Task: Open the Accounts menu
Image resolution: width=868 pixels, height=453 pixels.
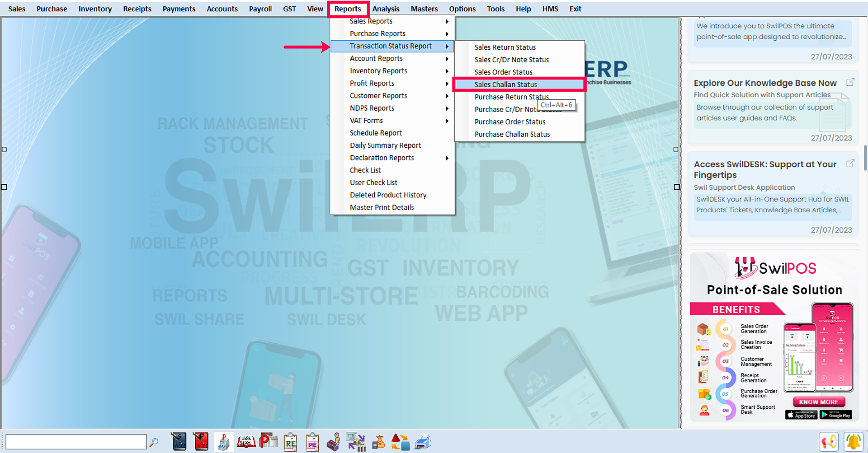Action: (x=222, y=9)
